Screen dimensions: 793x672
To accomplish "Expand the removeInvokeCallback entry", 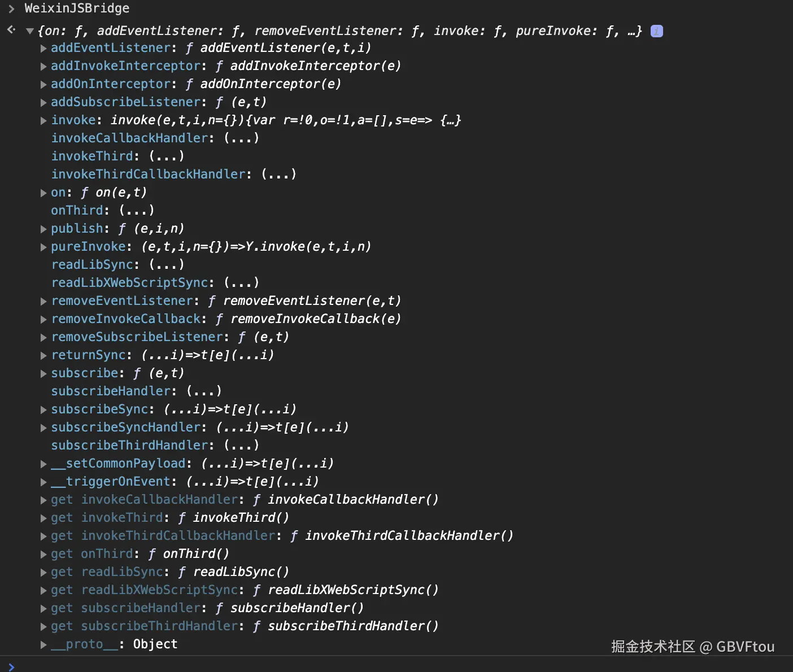I will pyautogui.click(x=43, y=320).
